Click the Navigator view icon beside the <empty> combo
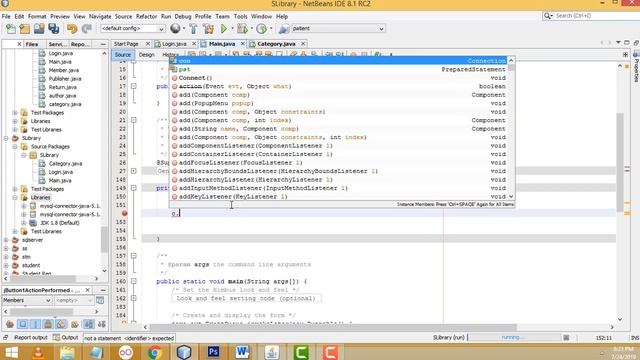The height and width of the screenshot is (360, 640). coord(100,300)
